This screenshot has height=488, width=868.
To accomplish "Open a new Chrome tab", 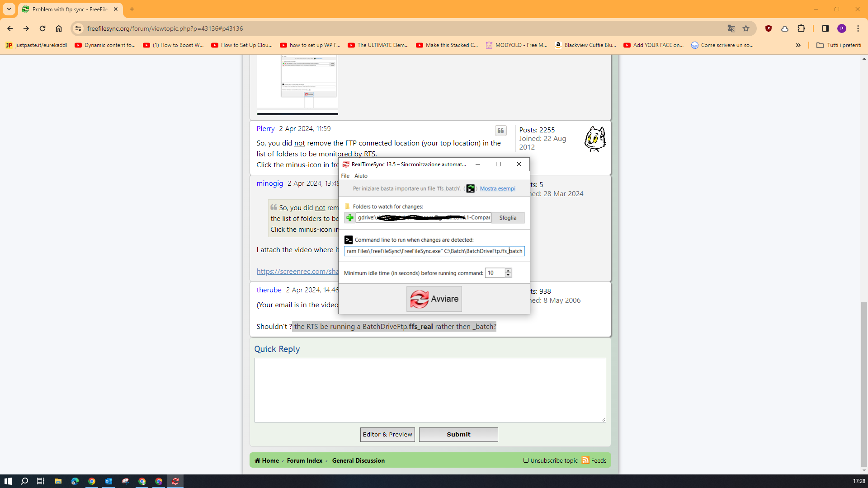I will [132, 9].
